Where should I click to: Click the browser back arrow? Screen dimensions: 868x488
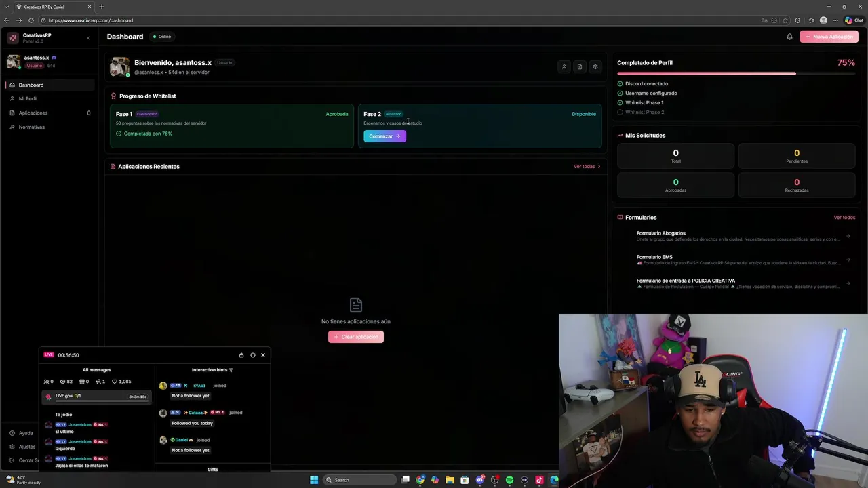coord(7,20)
